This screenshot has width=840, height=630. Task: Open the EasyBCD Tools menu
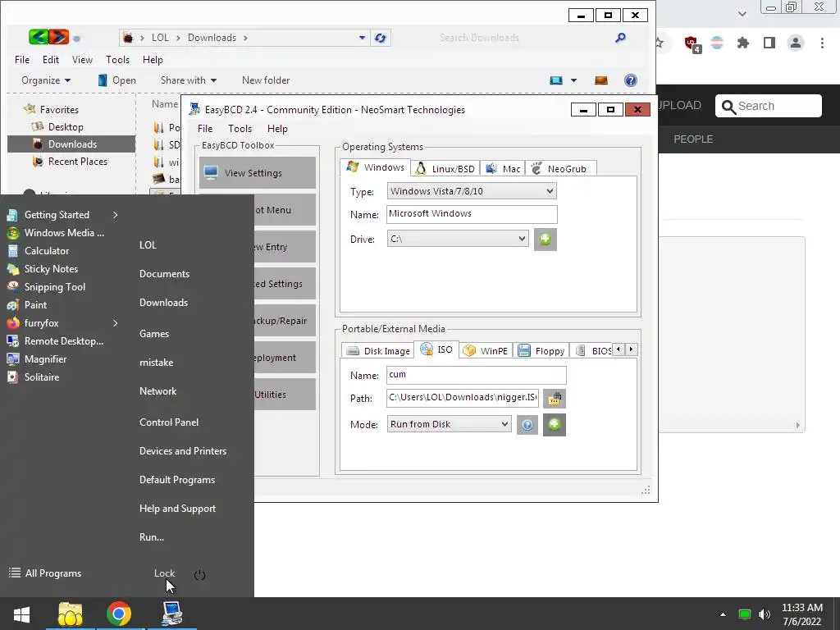[x=240, y=129]
